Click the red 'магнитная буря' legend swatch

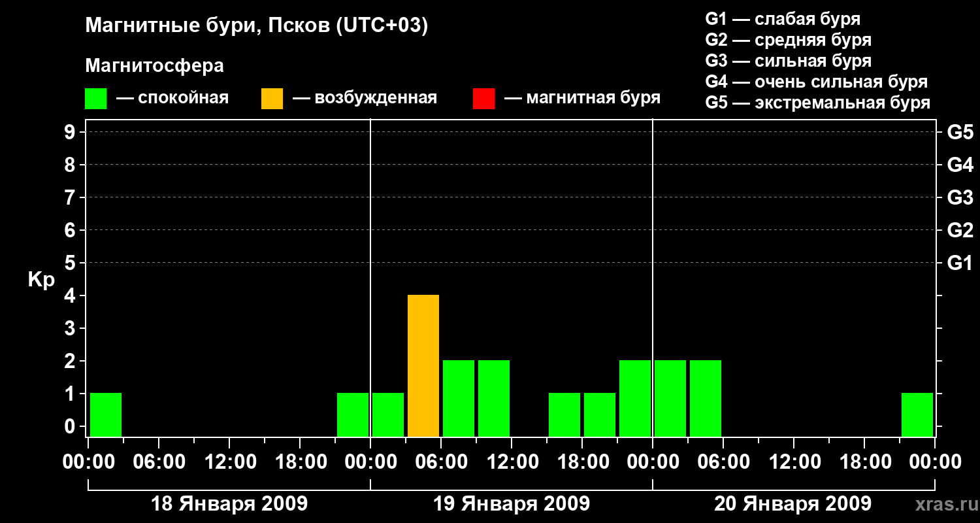tap(483, 99)
